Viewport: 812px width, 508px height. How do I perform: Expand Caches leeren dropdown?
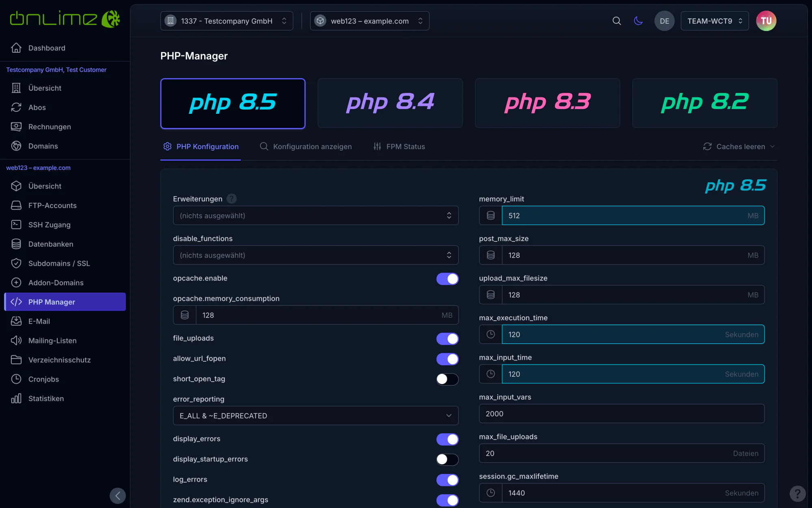pos(739,146)
